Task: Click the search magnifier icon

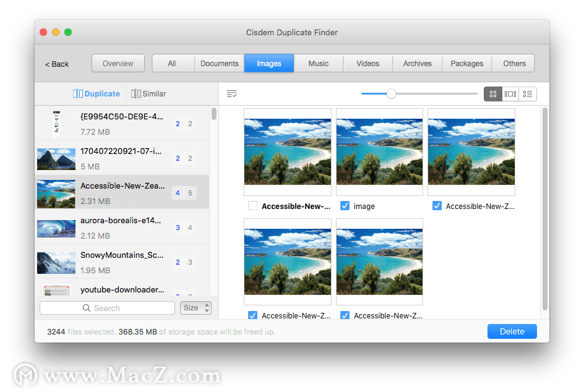Action: click(x=87, y=308)
